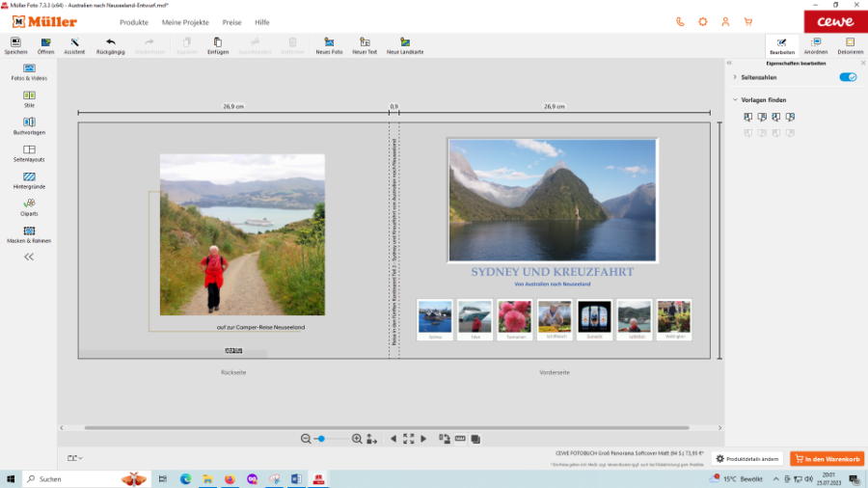The height and width of the screenshot is (488, 868).
Task: Open the Produkte menu
Action: (134, 22)
